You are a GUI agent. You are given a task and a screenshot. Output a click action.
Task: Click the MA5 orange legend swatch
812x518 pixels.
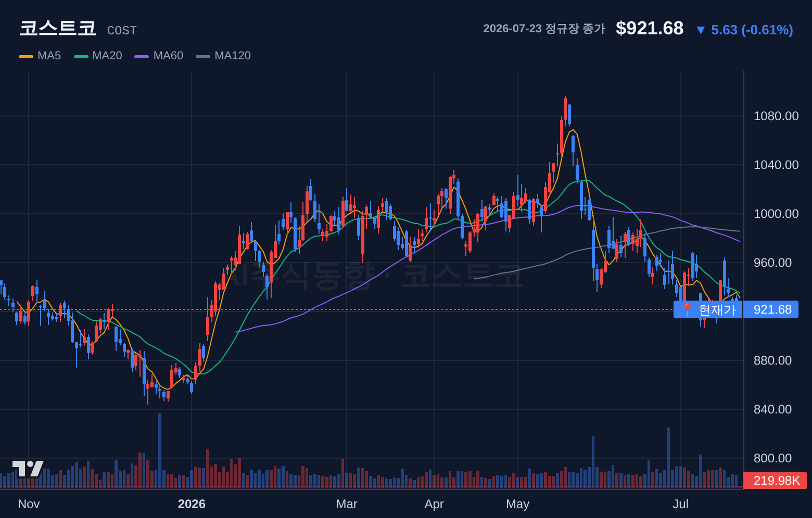click(x=26, y=56)
